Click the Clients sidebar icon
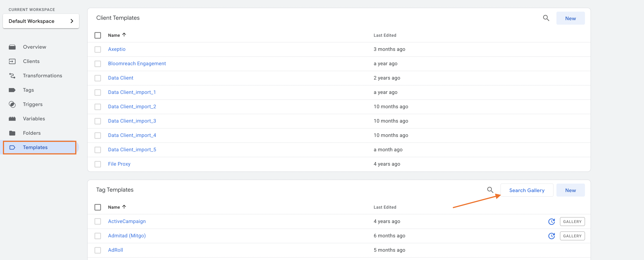The height and width of the screenshot is (260, 644). (x=12, y=61)
